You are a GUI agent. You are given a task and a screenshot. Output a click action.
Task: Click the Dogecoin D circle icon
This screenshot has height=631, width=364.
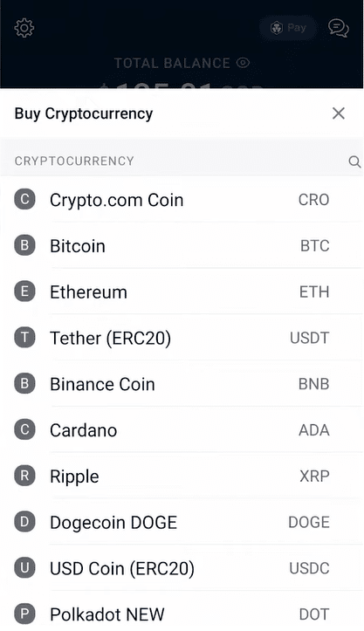[25, 522]
